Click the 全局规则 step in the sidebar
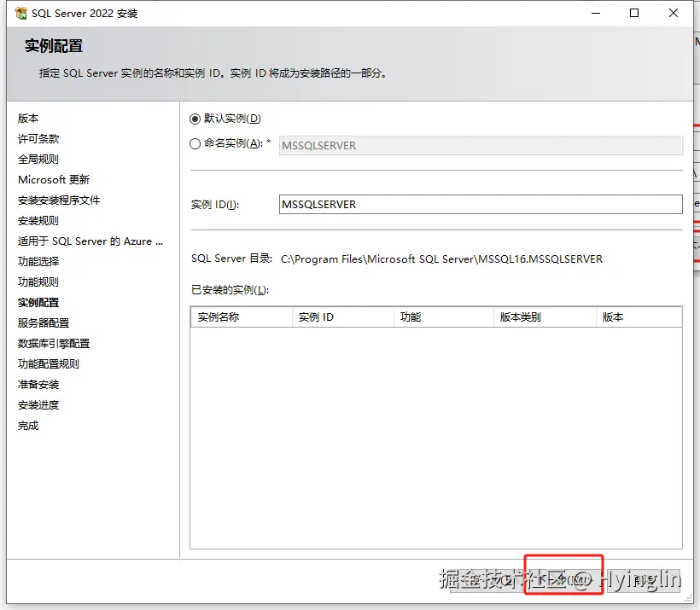Screen dimensions: 700x610 (x=38, y=160)
